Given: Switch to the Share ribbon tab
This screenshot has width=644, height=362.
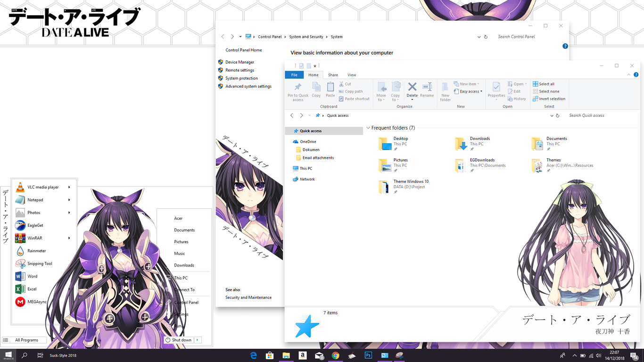Looking at the screenshot, I should (x=333, y=75).
